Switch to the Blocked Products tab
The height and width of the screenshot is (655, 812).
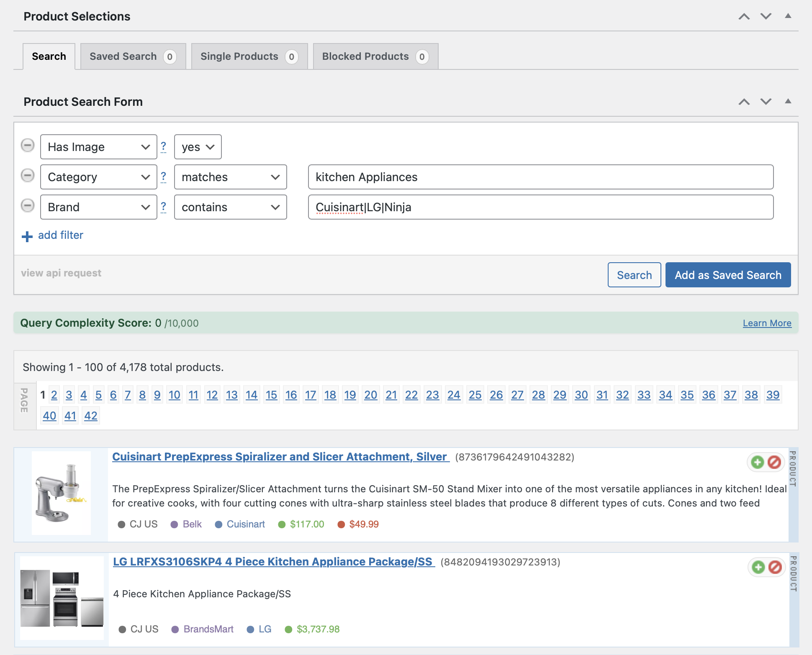click(376, 56)
